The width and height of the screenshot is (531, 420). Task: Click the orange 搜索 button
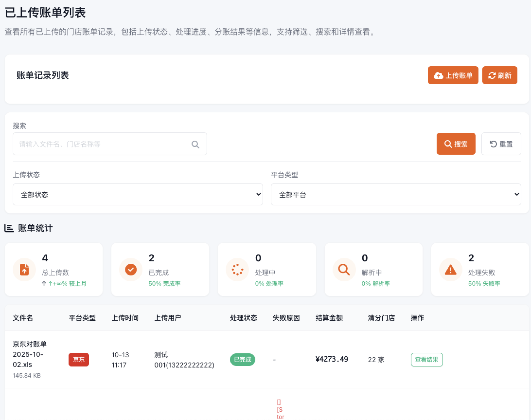click(x=456, y=144)
